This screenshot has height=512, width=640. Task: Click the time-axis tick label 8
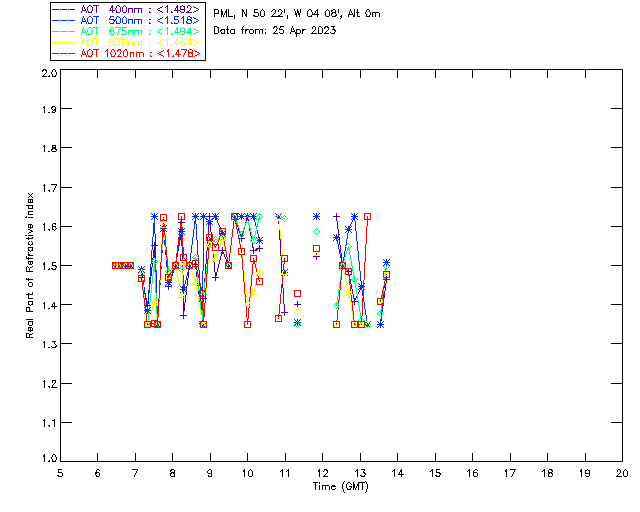coord(173,473)
